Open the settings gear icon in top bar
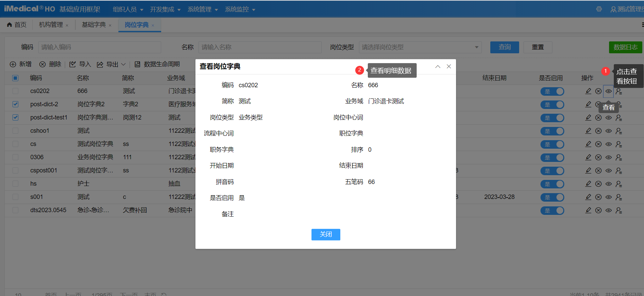644x296 pixels. pos(599,9)
